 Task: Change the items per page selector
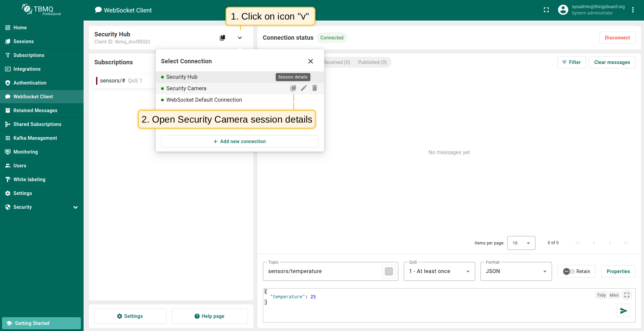[521, 243]
